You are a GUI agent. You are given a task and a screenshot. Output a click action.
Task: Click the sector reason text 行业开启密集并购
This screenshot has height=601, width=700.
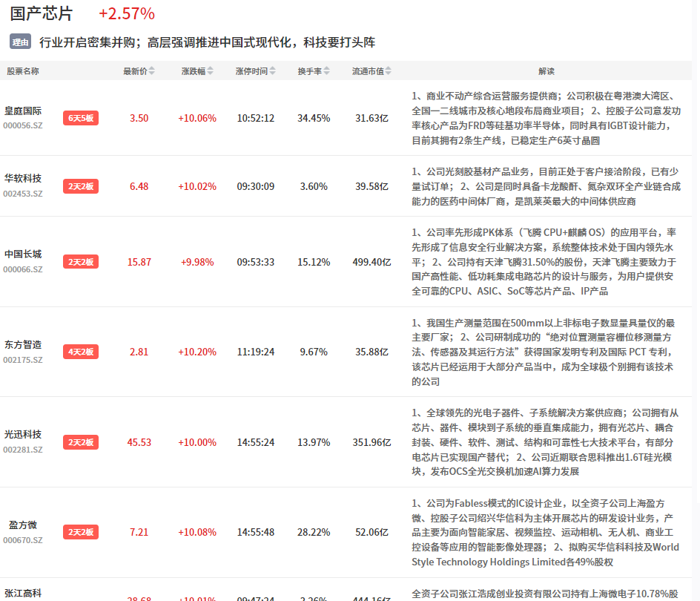(x=87, y=42)
